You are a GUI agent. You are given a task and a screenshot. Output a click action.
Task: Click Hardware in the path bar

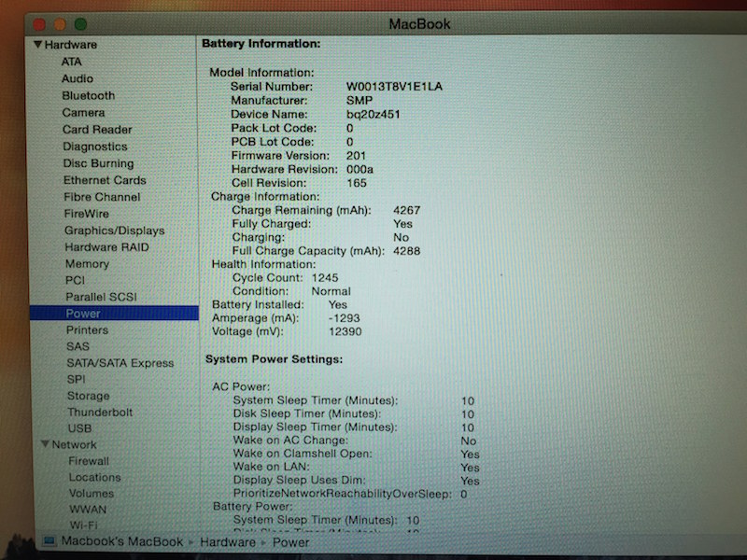pyautogui.click(x=228, y=542)
